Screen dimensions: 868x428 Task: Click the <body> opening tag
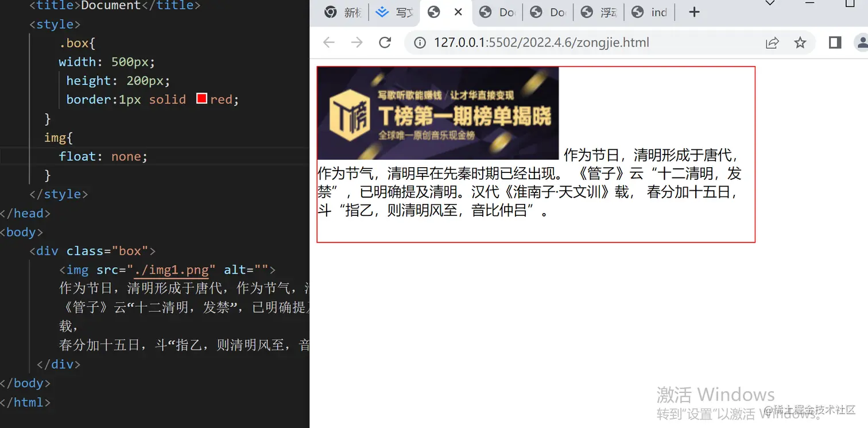coord(22,232)
